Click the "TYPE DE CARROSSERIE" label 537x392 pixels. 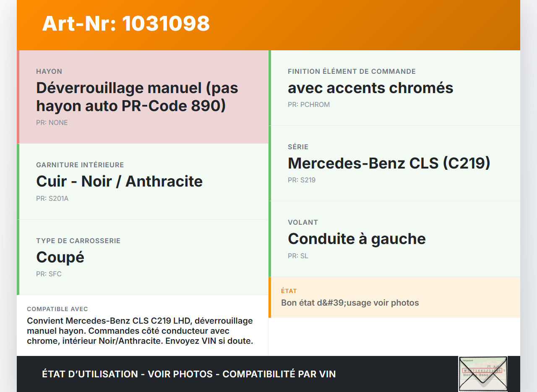[78, 241]
